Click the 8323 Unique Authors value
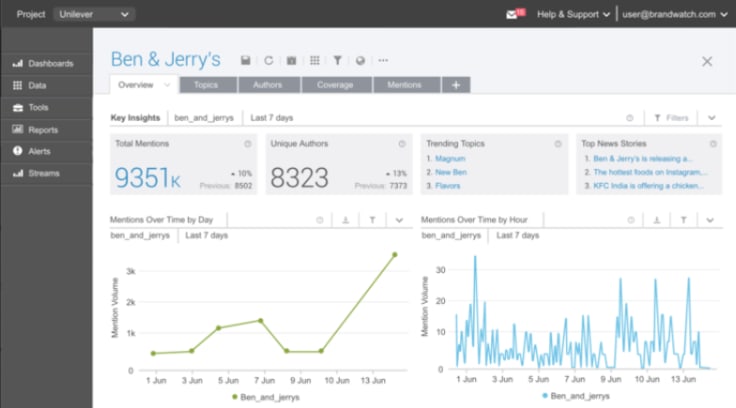The height and width of the screenshot is (408, 736). 299,178
